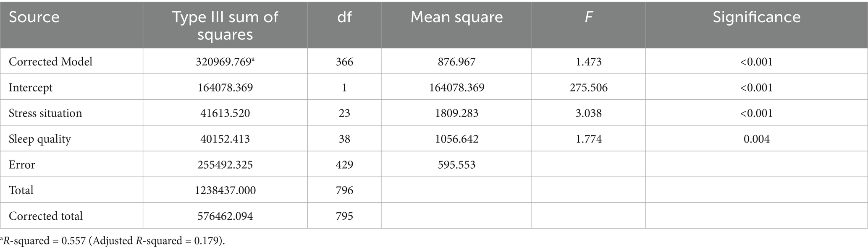Click the R-squared footnote text
This screenshot has height=250, width=868.
click(113, 241)
